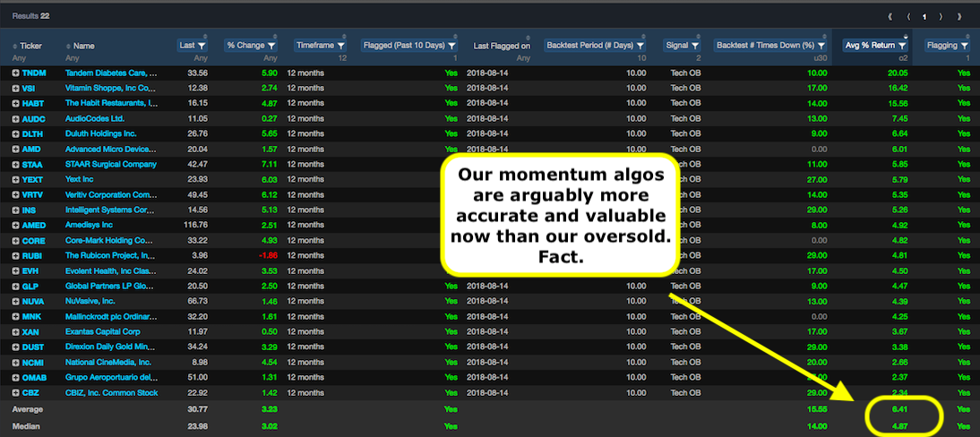Click Median row return 4.87
The image size is (980, 437).
coord(900,424)
